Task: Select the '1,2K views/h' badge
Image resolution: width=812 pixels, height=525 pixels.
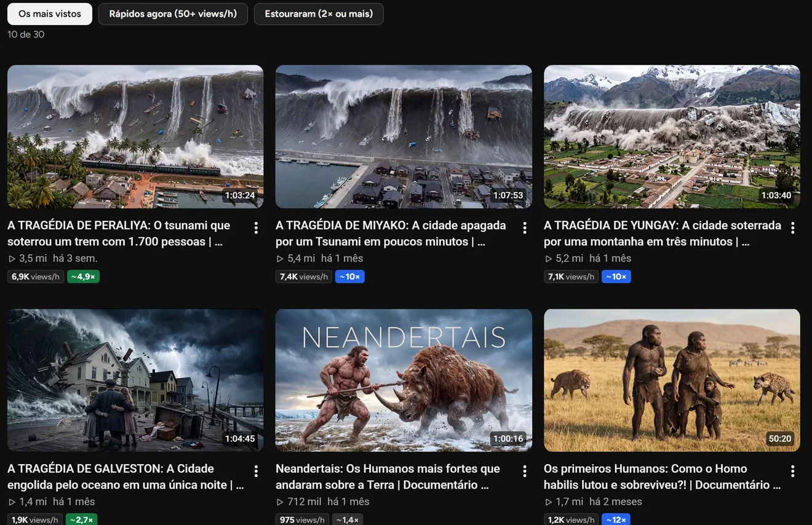Action: coord(571,520)
